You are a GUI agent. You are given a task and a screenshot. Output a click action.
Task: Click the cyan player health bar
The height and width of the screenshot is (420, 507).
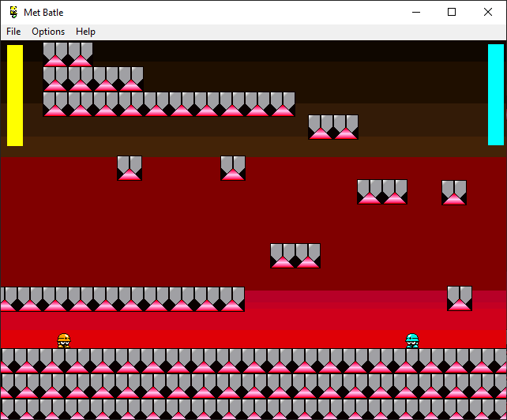(496, 95)
